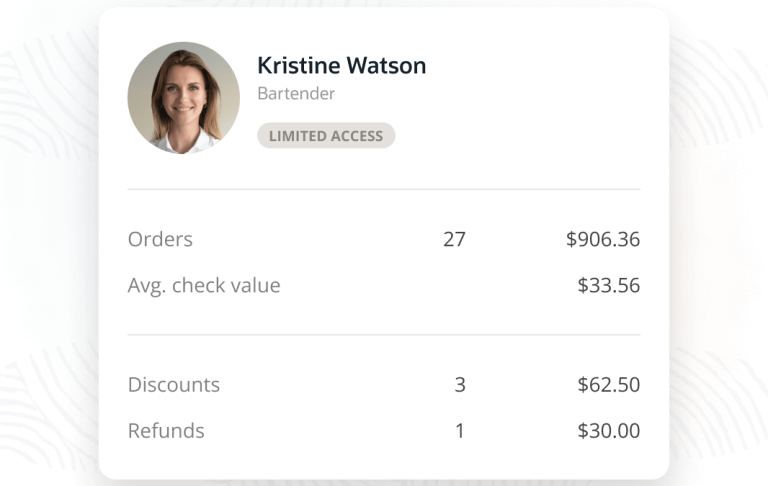Click the orders count of 27
This screenshot has width=768, height=486.
click(x=454, y=240)
